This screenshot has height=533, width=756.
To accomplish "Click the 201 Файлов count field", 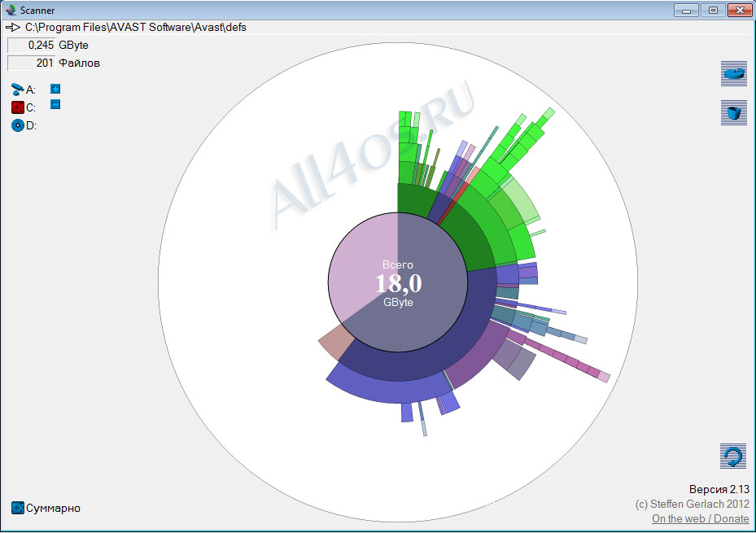I will 32,63.
